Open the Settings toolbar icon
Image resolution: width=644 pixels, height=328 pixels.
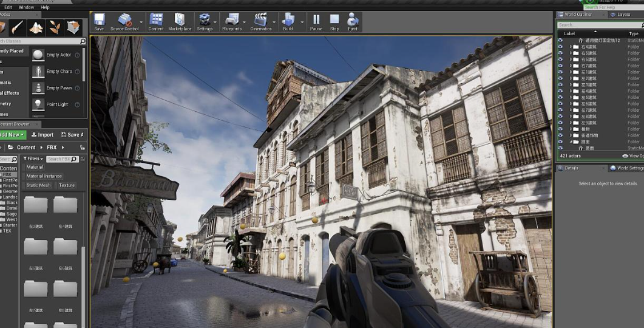(x=204, y=19)
